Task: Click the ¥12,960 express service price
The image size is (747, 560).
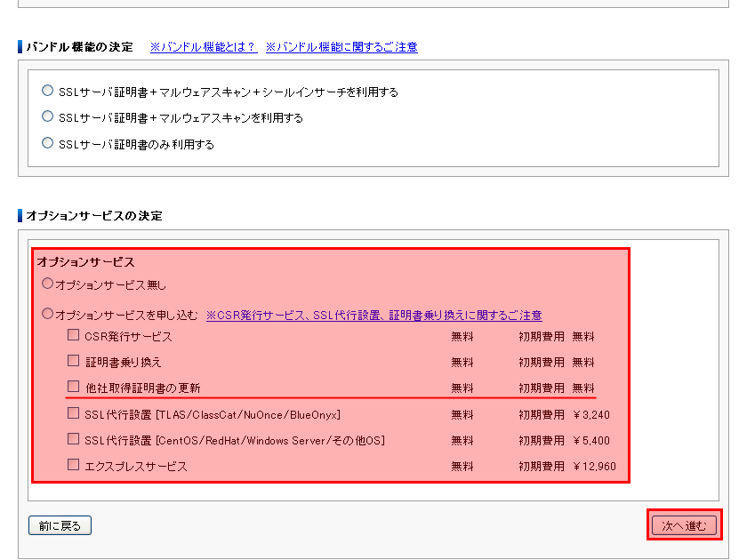Action: tap(594, 466)
